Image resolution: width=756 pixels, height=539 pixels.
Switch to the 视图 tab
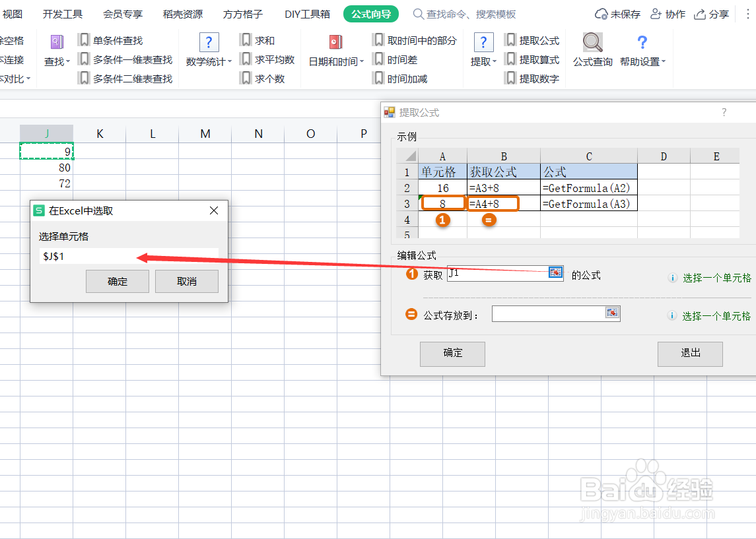tap(12, 14)
